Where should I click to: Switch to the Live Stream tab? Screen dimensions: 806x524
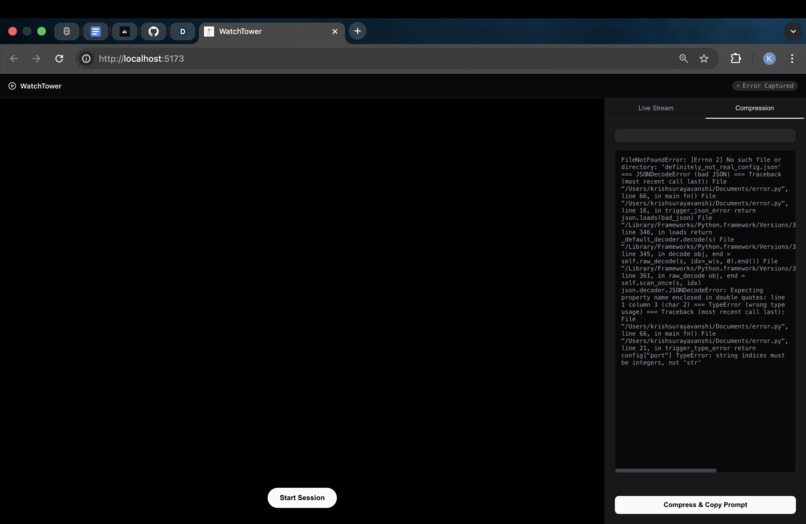(655, 108)
